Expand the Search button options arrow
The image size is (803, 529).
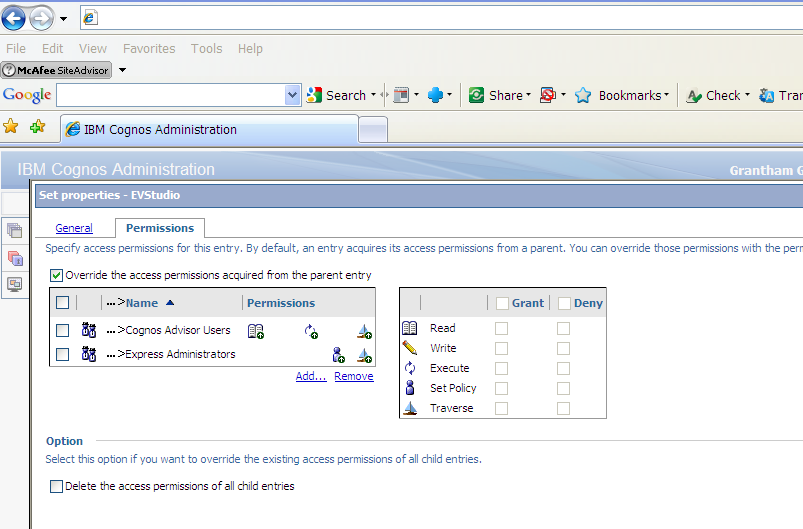point(373,95)
